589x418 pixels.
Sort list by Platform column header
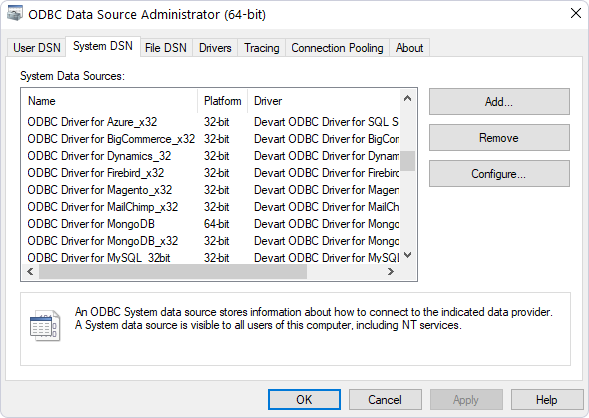click(x=222, y=101)
